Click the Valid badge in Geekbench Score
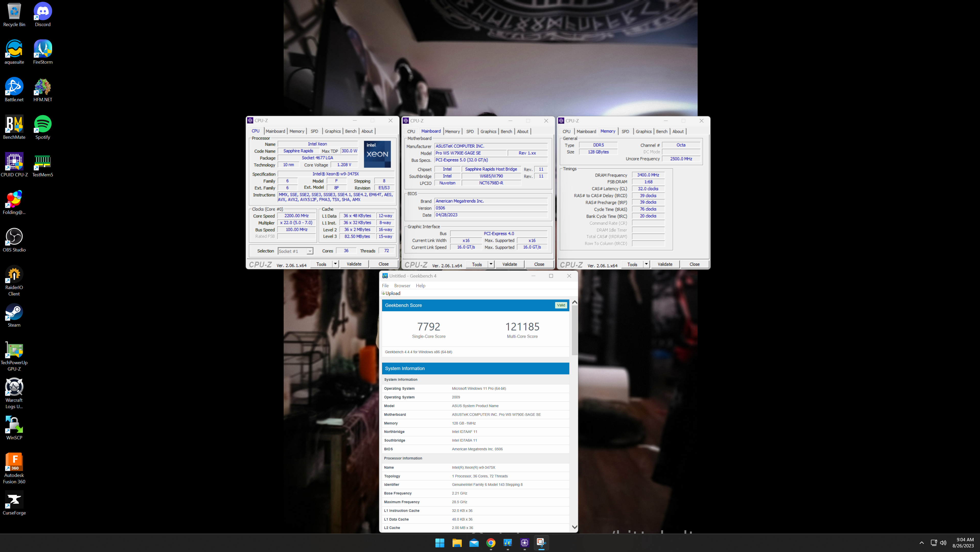Screen dimensions: 980x552 click(561, 305)
